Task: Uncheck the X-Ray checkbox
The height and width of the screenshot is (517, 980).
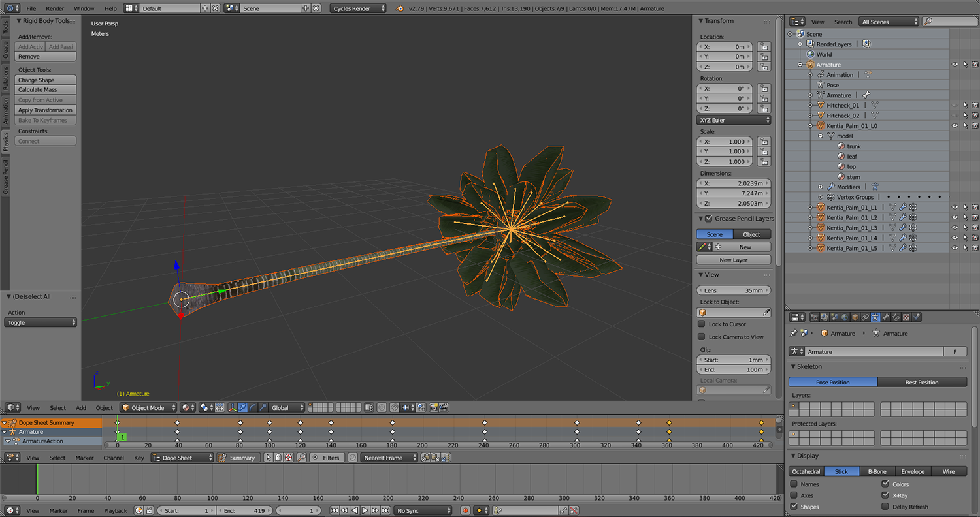Action: (x=885, y=495)
